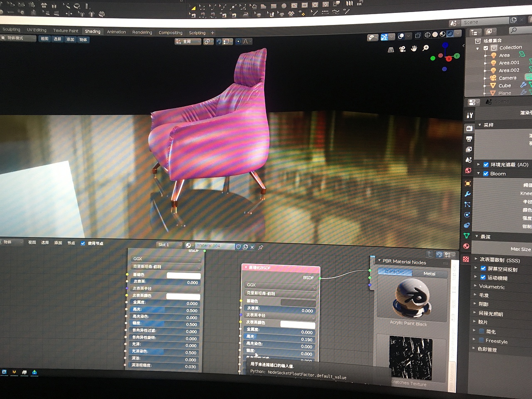Image resolution: width=532 pixels, height=399 pixels.
Task: Open the Render properties tab icon
Action: tap(469, 128)
